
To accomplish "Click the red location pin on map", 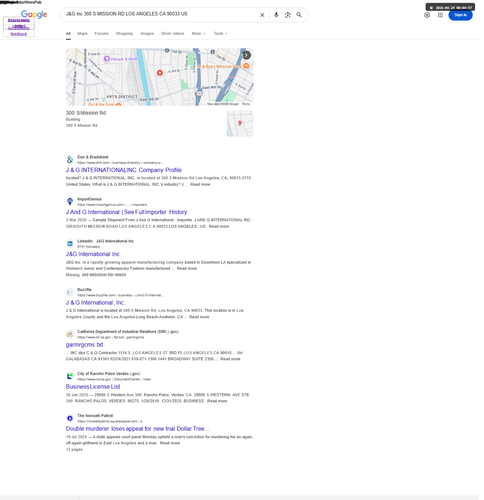I will pos(160,73).
